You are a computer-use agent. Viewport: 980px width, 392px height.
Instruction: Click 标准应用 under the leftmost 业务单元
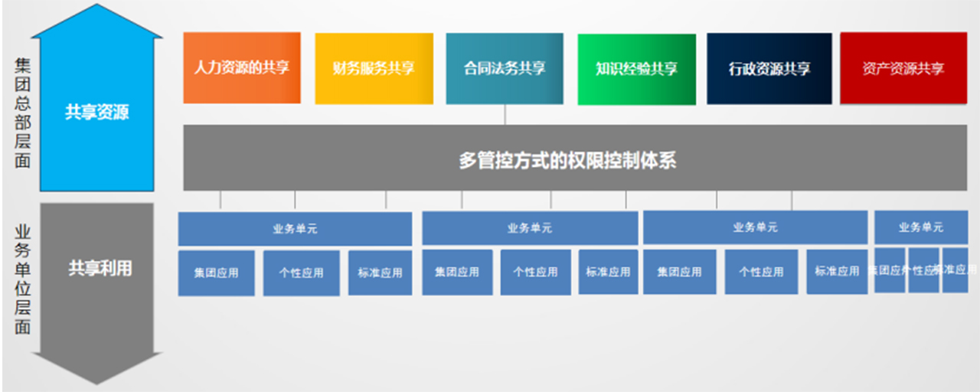point(380,273)
